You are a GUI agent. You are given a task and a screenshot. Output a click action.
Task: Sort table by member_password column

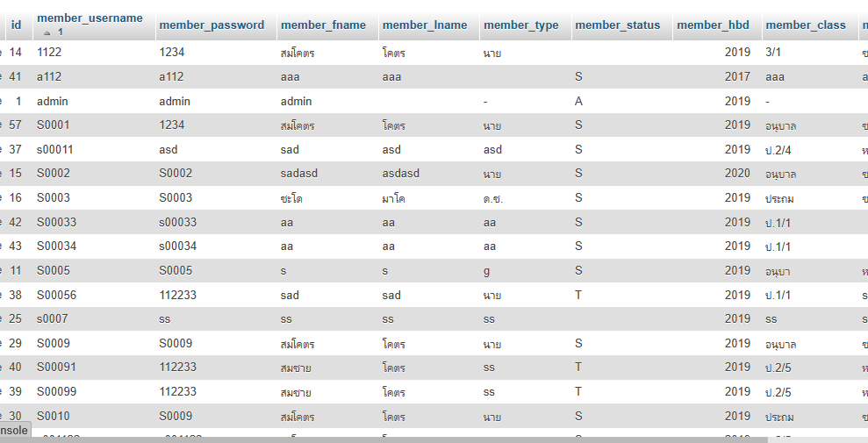212,25
